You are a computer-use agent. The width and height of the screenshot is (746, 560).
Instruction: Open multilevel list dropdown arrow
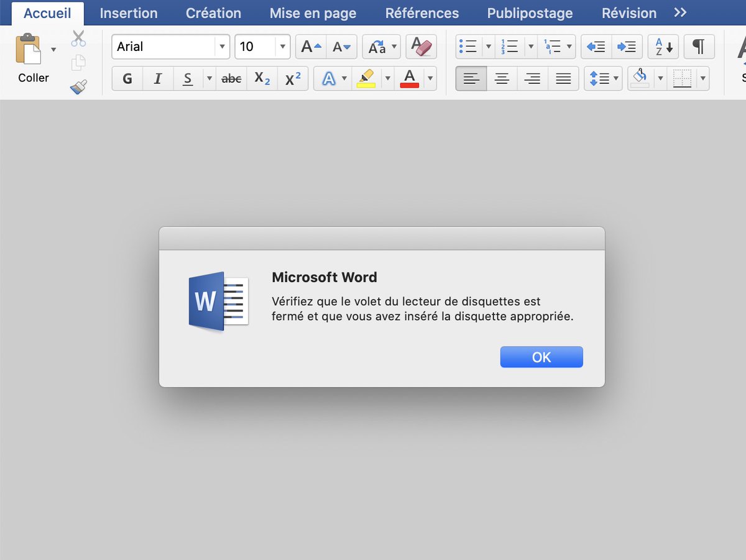pyautogui.click(x=571, y=47)
